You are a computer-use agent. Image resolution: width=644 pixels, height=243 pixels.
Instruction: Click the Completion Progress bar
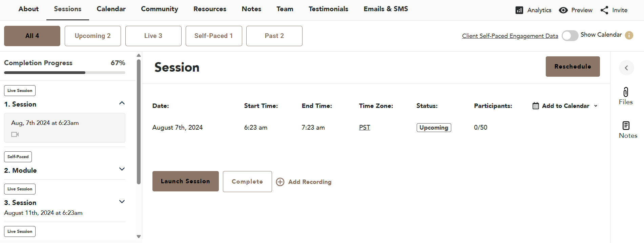coord(64,73)
